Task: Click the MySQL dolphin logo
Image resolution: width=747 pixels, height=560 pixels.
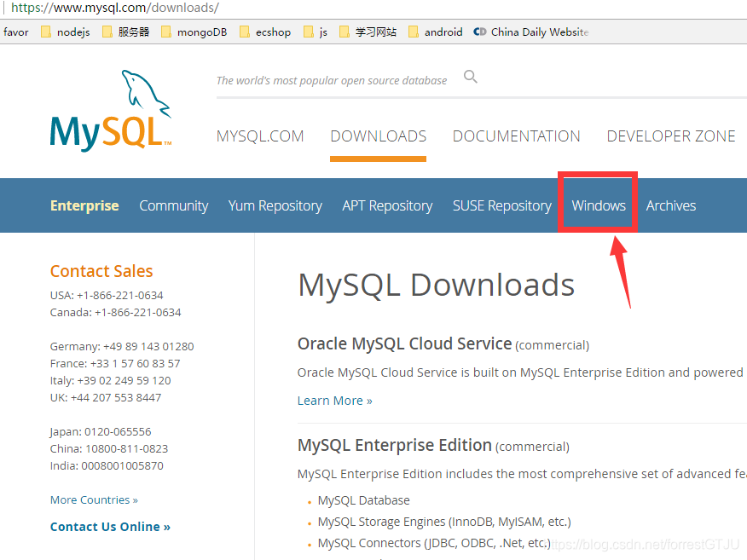Action: [111, 111]
